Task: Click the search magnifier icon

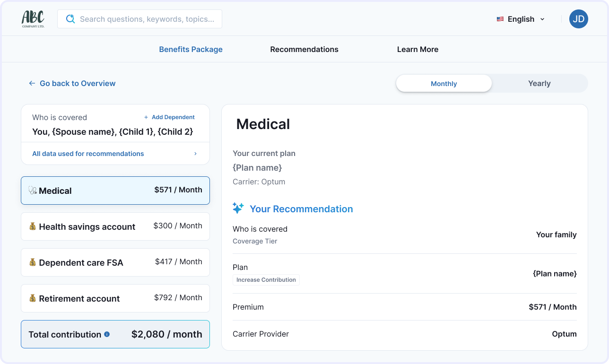Action: pyautogui.click(x=70, y=19)
